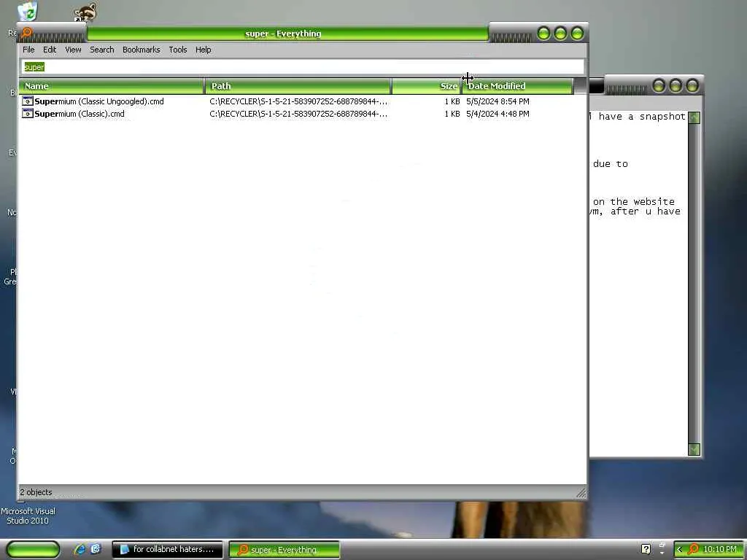Launch Internet Explorer from Quick Launch

pyautogui.click(x=80, y=550)
